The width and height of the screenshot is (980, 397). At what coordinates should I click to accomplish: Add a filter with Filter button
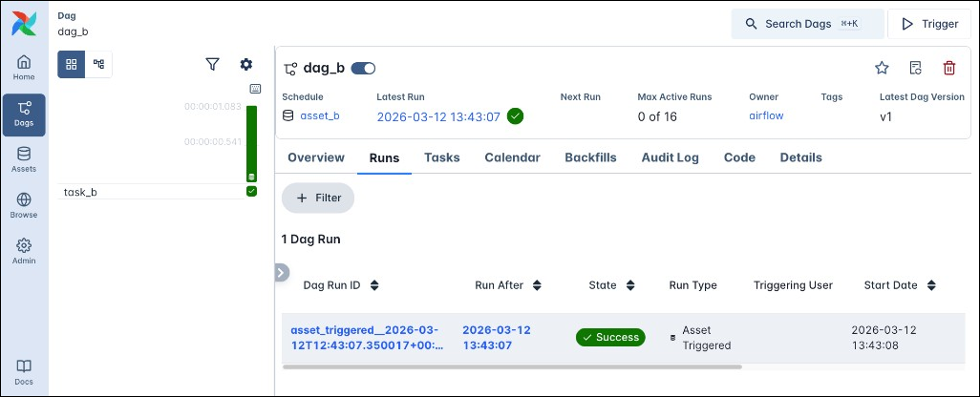[x=318, y=198]
